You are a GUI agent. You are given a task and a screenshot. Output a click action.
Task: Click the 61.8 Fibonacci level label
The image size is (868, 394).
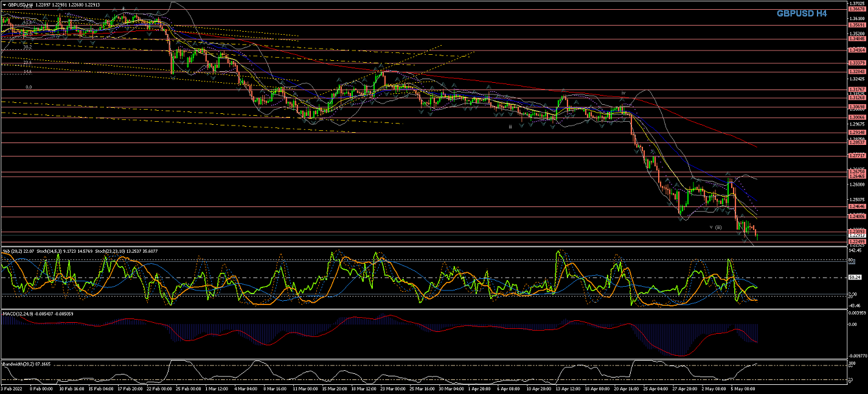[28, 23]
